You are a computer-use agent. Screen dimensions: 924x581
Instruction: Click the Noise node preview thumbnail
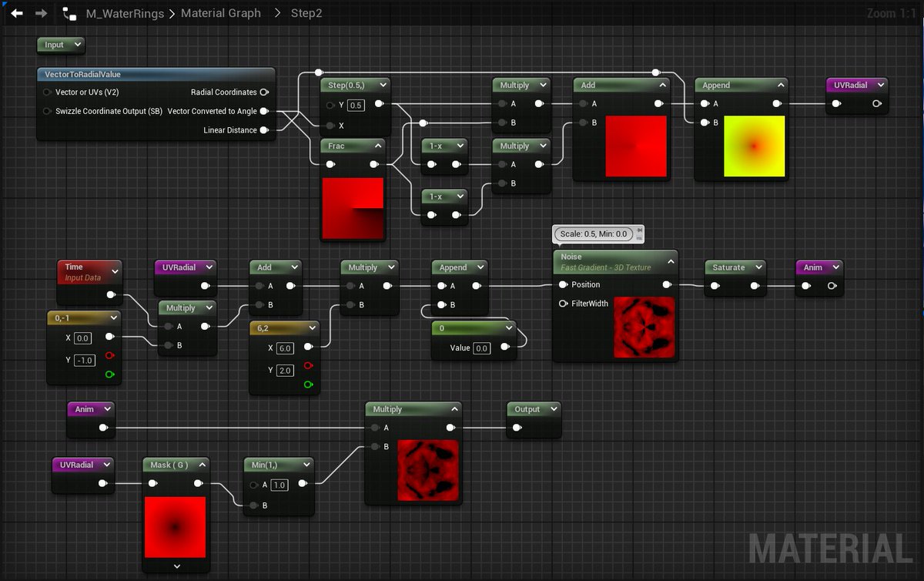pyautogui.click(x=644, y=327)
